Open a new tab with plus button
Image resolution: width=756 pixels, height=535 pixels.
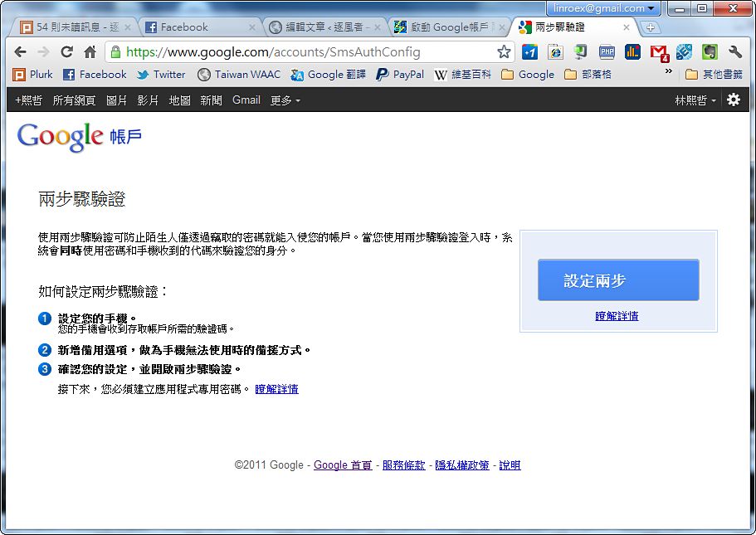[x=651, y=27]
